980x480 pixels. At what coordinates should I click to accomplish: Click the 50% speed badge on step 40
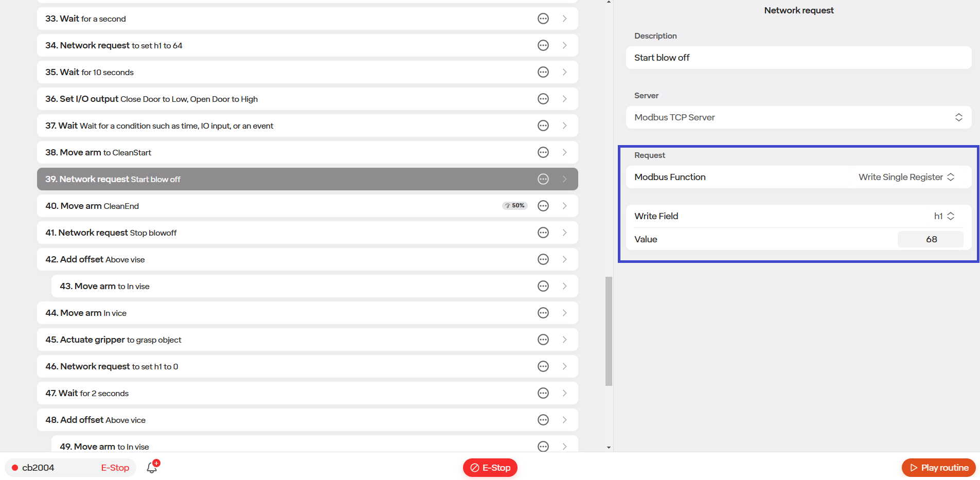click(515, 206)
